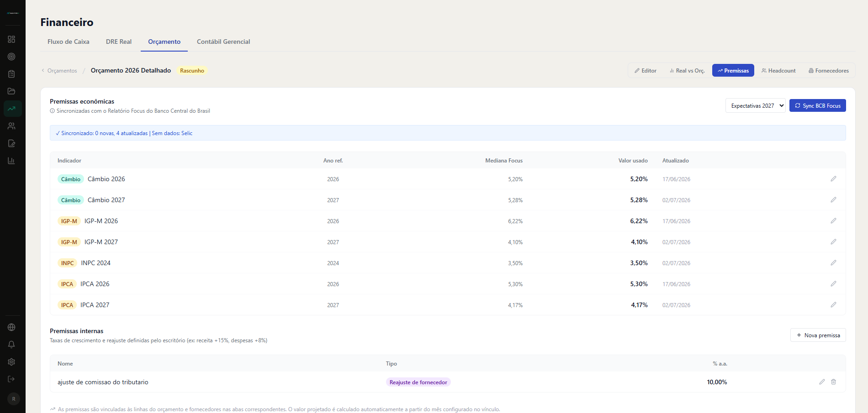Open the dashboard grid icon in sidebar
The height and width of the screenshot is (413, 868).
[x=11, y=39]
